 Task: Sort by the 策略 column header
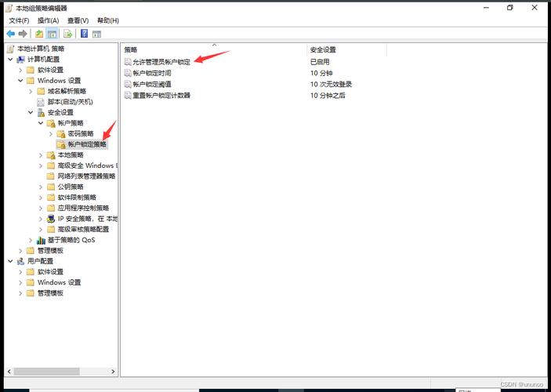(214, 50)
